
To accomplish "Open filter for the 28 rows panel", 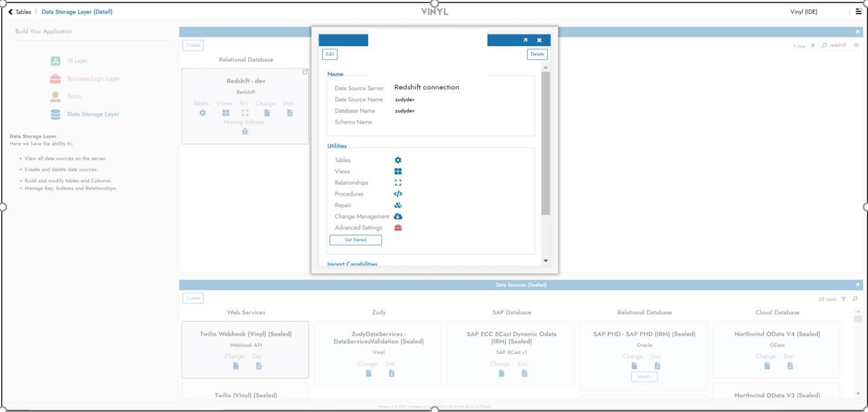I will [x=843, y=299].
